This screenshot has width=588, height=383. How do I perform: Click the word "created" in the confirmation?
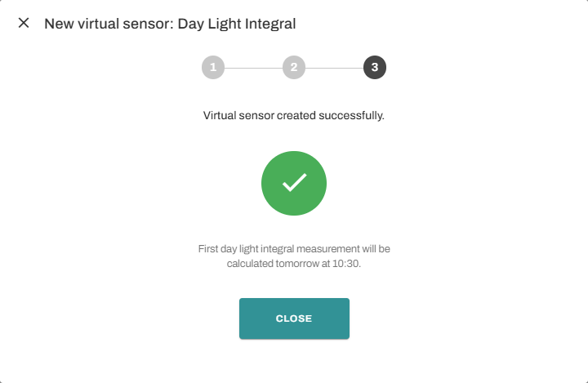click(297, 116)
